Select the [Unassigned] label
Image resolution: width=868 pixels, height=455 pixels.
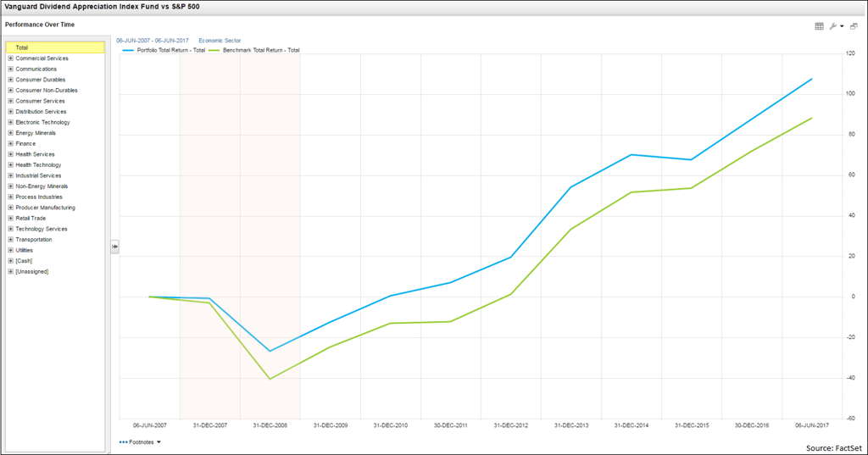[x=32, y=271]
